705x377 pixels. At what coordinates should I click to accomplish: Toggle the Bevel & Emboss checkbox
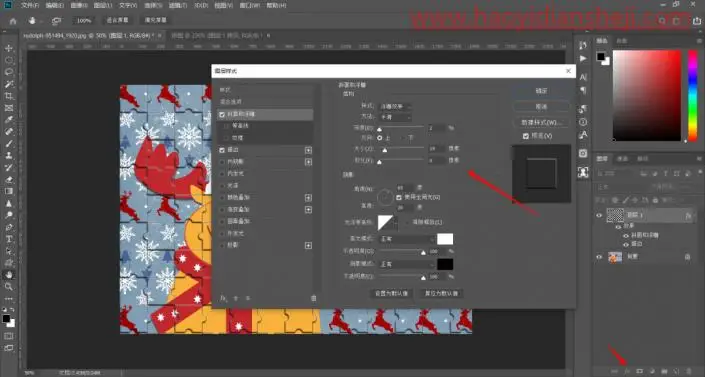click(222, 115)
